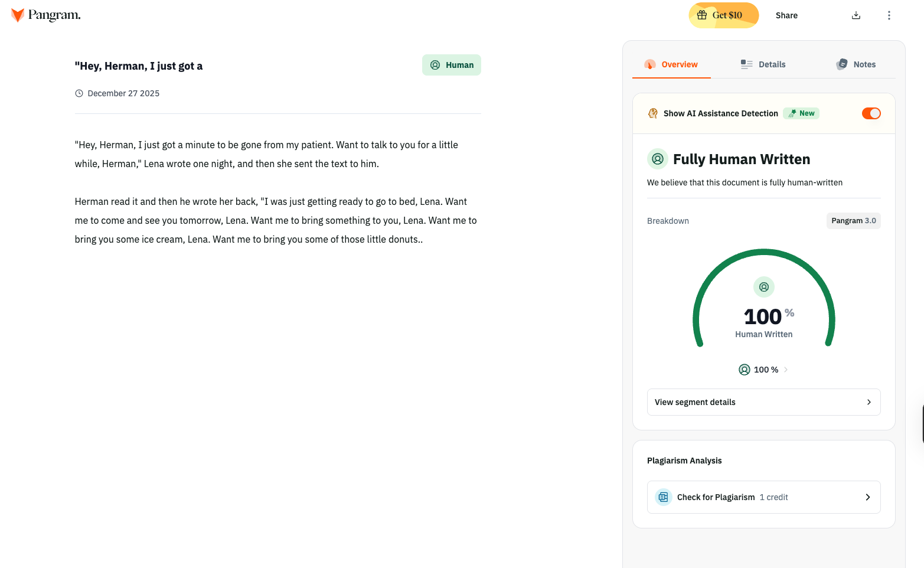Expand the 100 % human breakdown arrow

pyautogui.click(x=786, y=370)
